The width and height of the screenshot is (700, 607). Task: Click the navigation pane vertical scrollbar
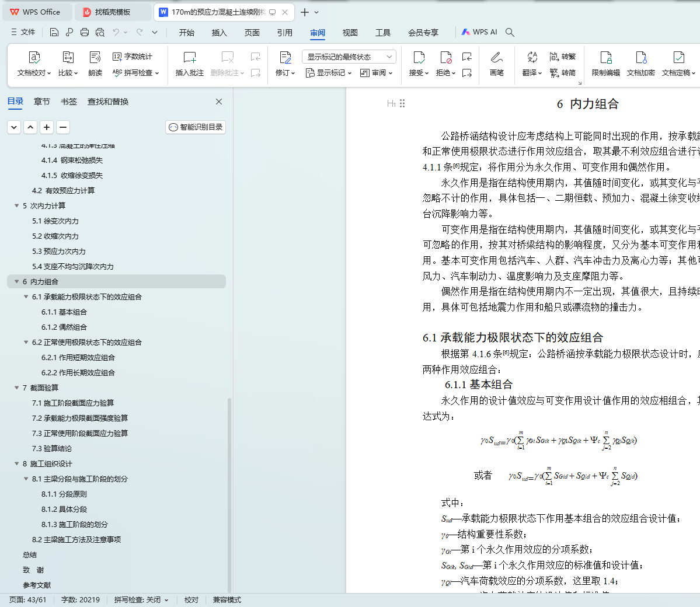click(229, 494)
